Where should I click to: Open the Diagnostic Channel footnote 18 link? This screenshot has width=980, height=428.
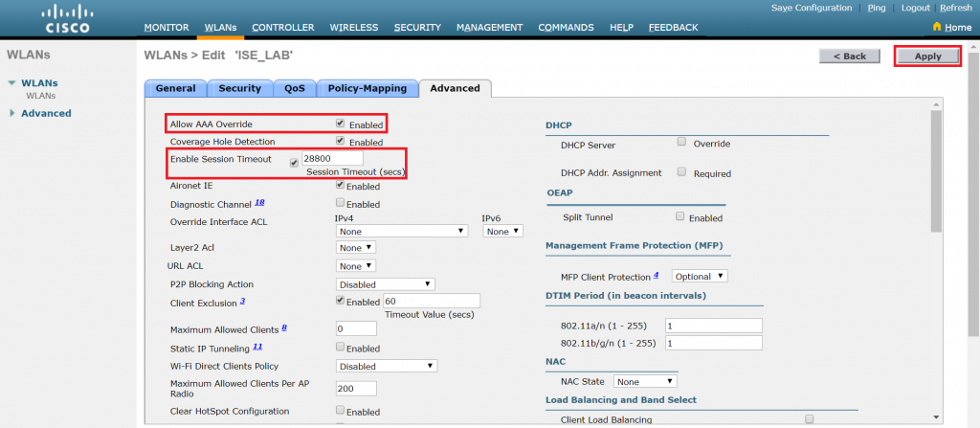(x=259, y=203)
